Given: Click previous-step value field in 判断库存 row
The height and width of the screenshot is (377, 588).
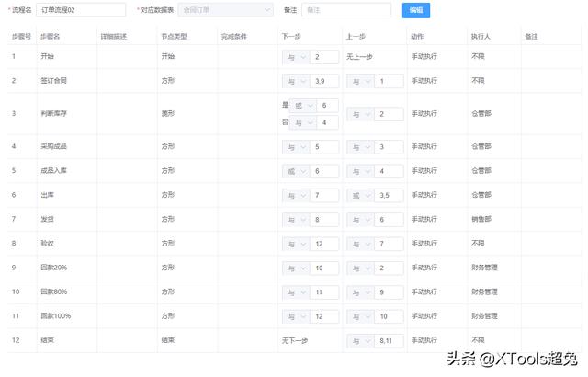Looking at the screenshot, I should pyautogui.click(x=389, y=114).
